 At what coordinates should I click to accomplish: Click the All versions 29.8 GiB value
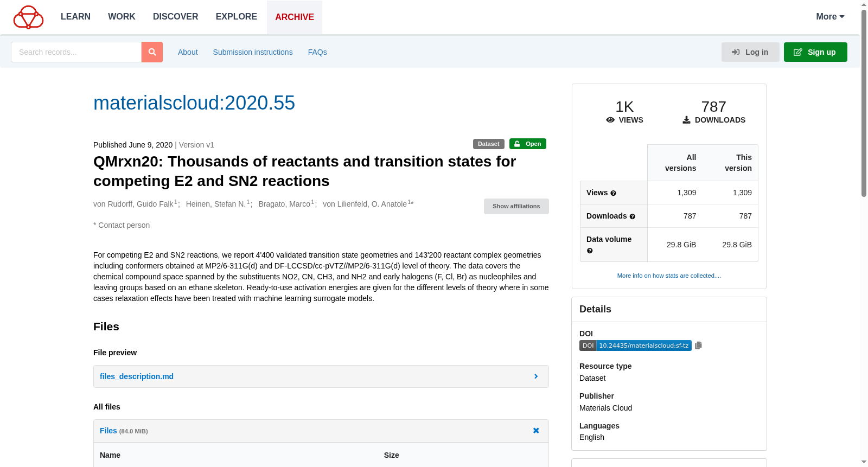(x=681, y=245)
